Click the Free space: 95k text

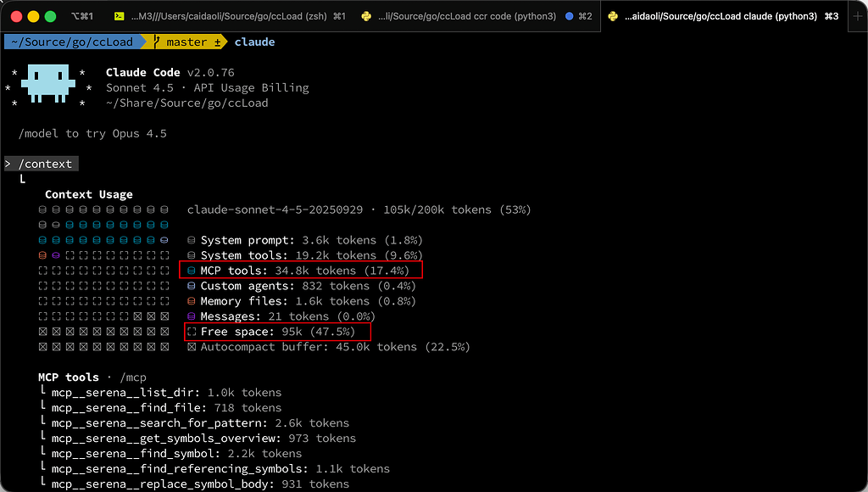pos(278,332)
